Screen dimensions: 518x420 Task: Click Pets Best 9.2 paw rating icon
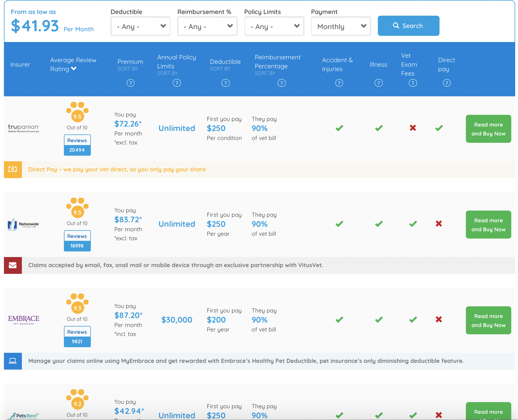pyautogui.click(x=77, y=399)
